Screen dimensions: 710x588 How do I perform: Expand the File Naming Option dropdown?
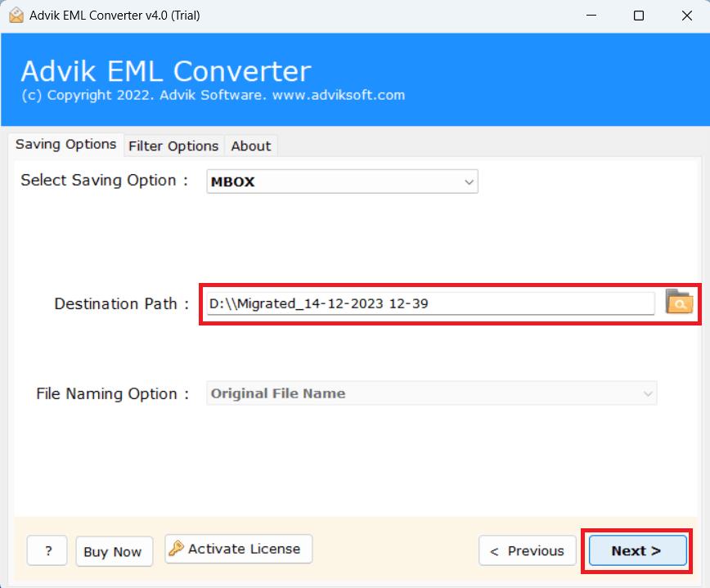pyautogui.click(x=432, y=393)
